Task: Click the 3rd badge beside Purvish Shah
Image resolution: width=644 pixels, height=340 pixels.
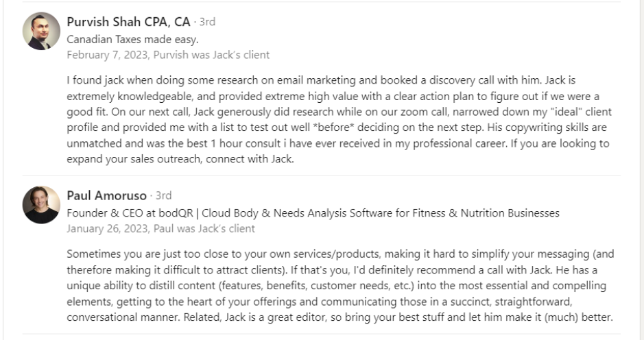Action: click(x=207, y=22)
